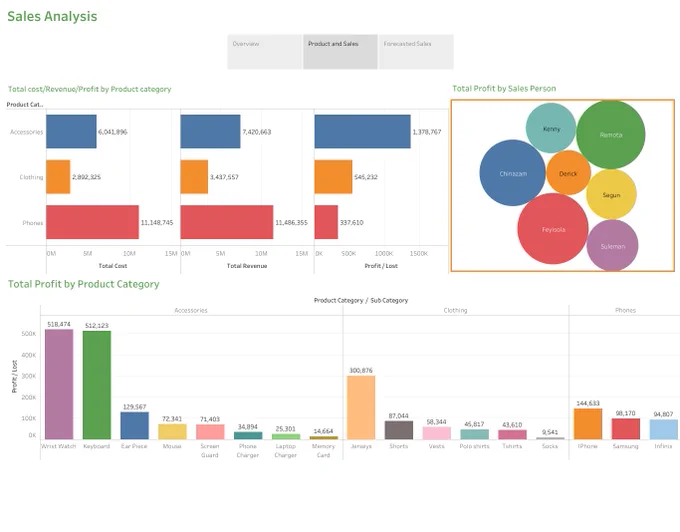The image size is (680, 532).
Task: Click the Phone Charger profit bar
Action: point(248,435)
